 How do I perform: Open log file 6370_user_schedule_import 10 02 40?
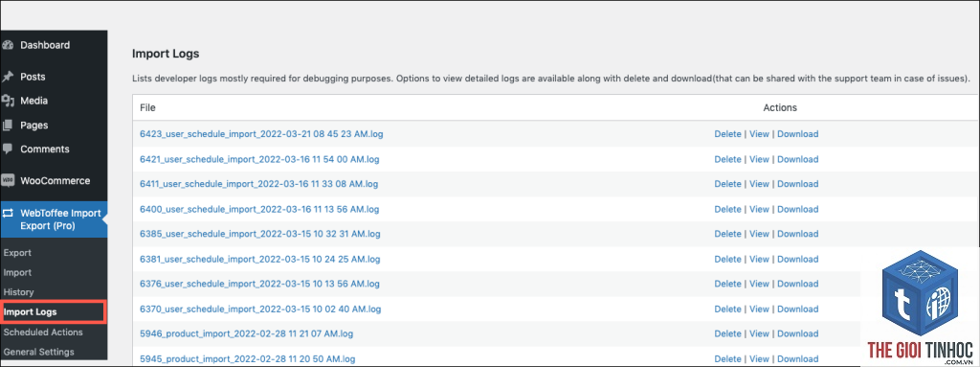coord(260,310)
